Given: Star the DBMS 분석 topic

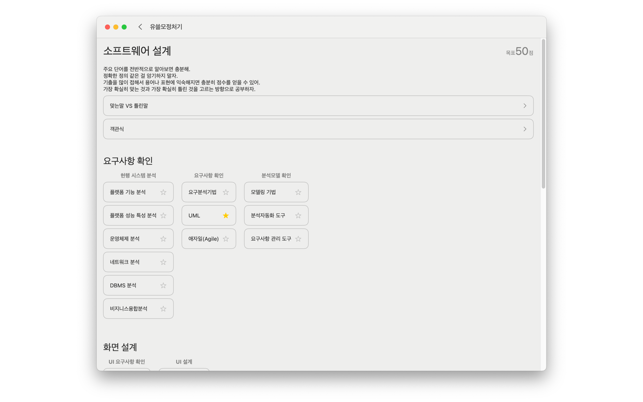Looking at the screenshot, I should coord(164,285).
